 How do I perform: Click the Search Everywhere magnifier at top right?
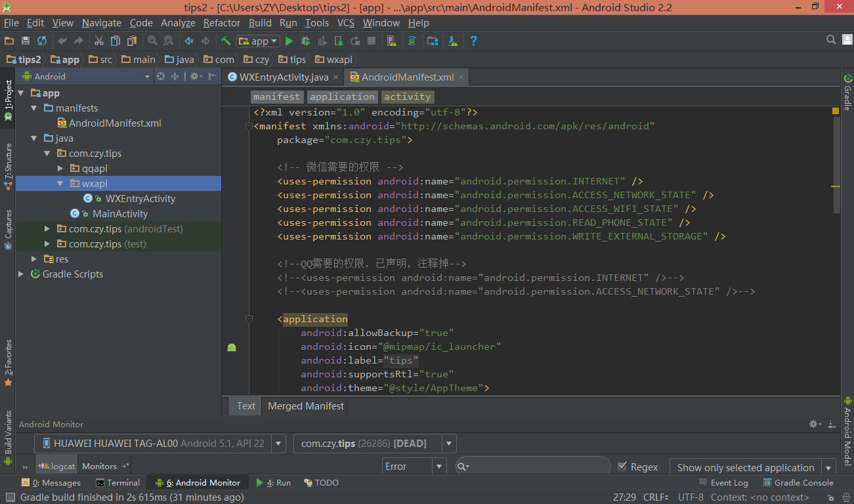(x=831, y=41)
